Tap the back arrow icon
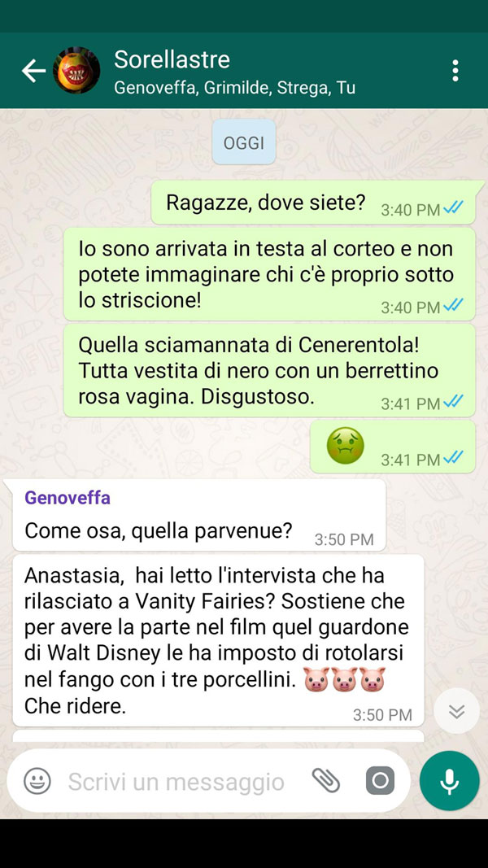Screen dimensions: 488x868 [33, 71]
